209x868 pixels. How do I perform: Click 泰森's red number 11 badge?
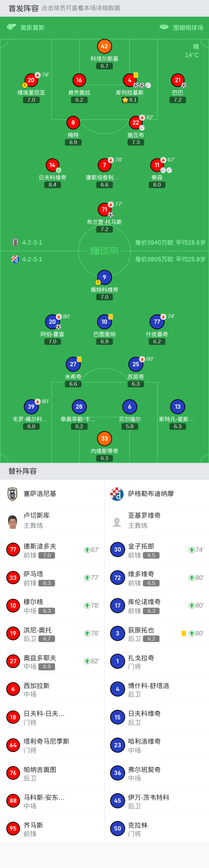157,165
